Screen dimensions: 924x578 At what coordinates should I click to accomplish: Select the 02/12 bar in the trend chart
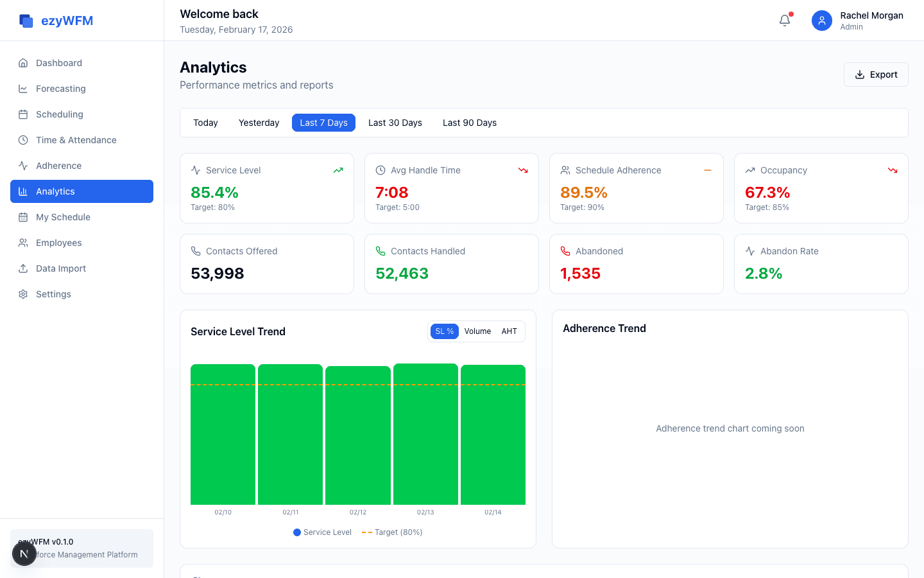click(357, 434)
